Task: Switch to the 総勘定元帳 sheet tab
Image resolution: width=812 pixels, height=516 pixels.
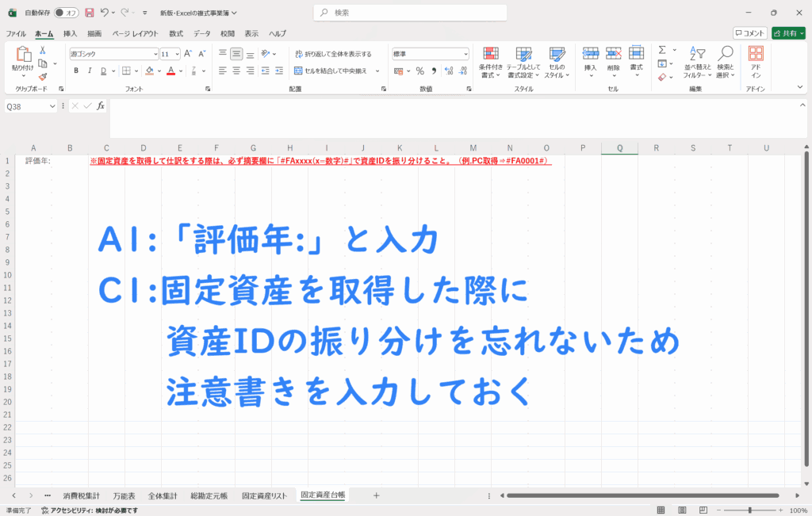Action: (209, 495)
